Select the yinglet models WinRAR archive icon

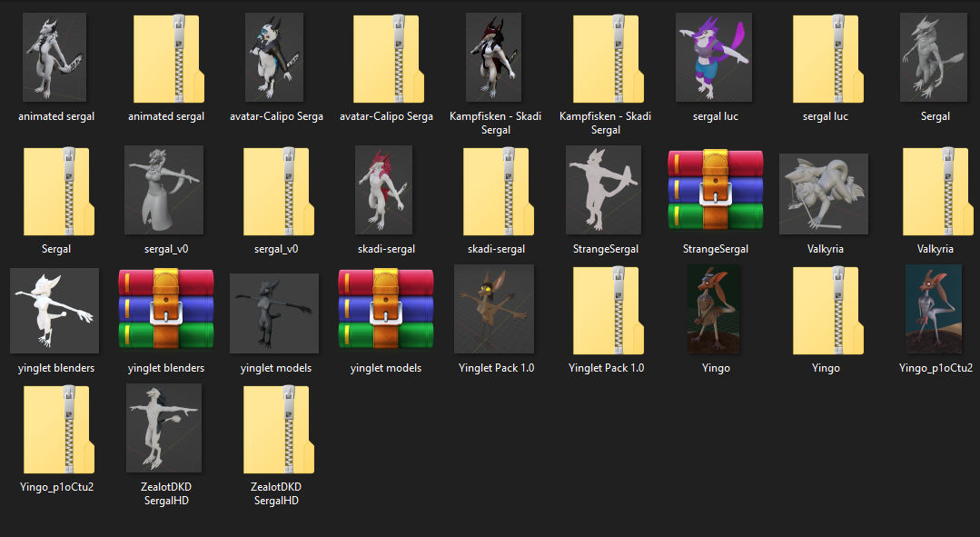(386, 309)
